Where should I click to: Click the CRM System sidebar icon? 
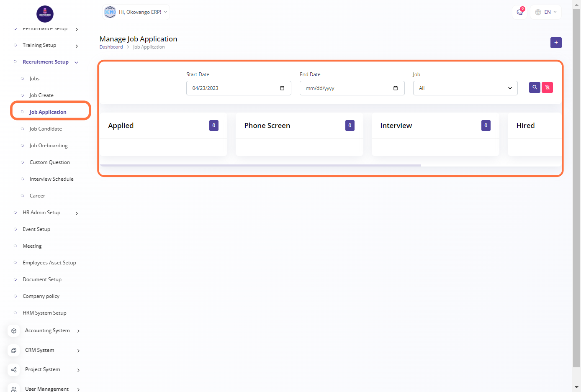pos(14,351)
